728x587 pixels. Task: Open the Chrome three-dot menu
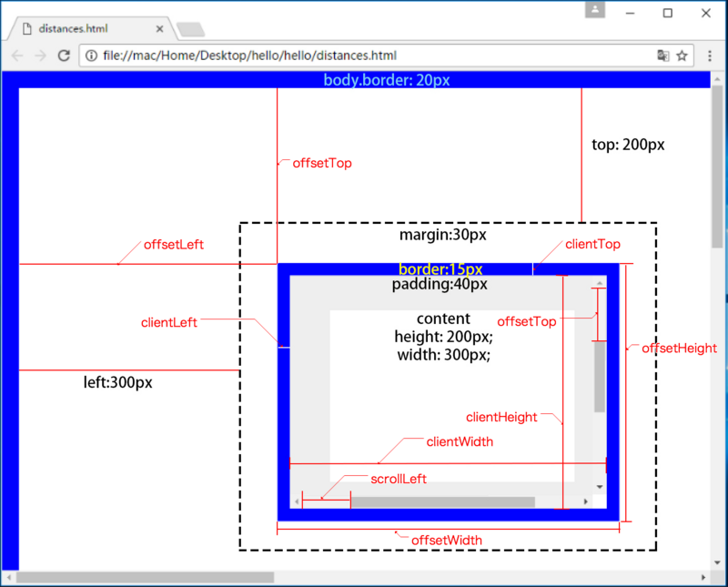click(x=710, y=56)
